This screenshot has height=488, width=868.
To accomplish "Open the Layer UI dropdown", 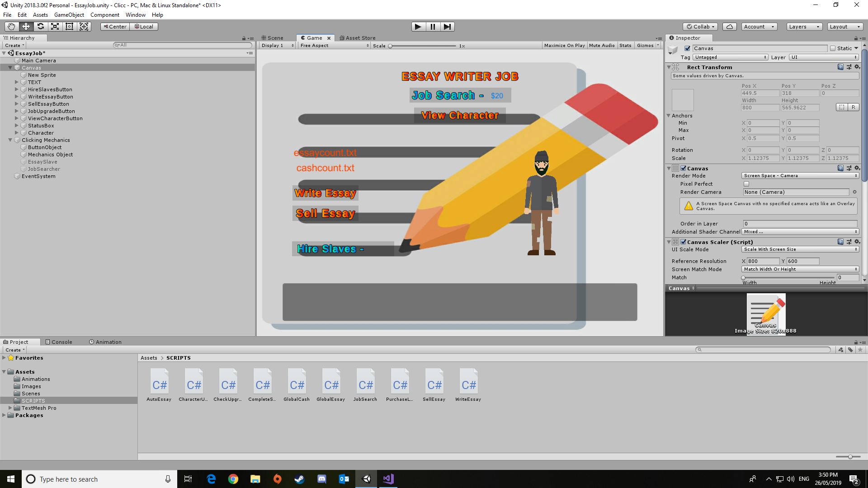I will (823, 57).
